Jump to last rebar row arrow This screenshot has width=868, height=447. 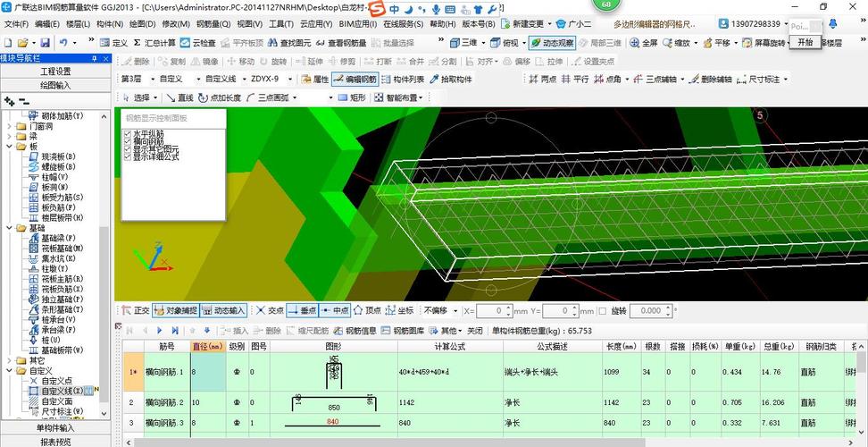coord(175,331)
